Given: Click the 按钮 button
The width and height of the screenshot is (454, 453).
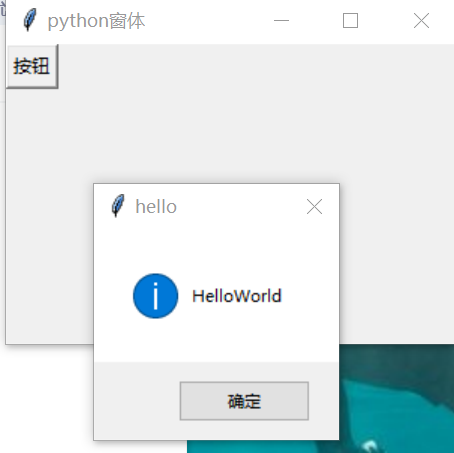Looking at the screenshot, I should click(32, 66).
